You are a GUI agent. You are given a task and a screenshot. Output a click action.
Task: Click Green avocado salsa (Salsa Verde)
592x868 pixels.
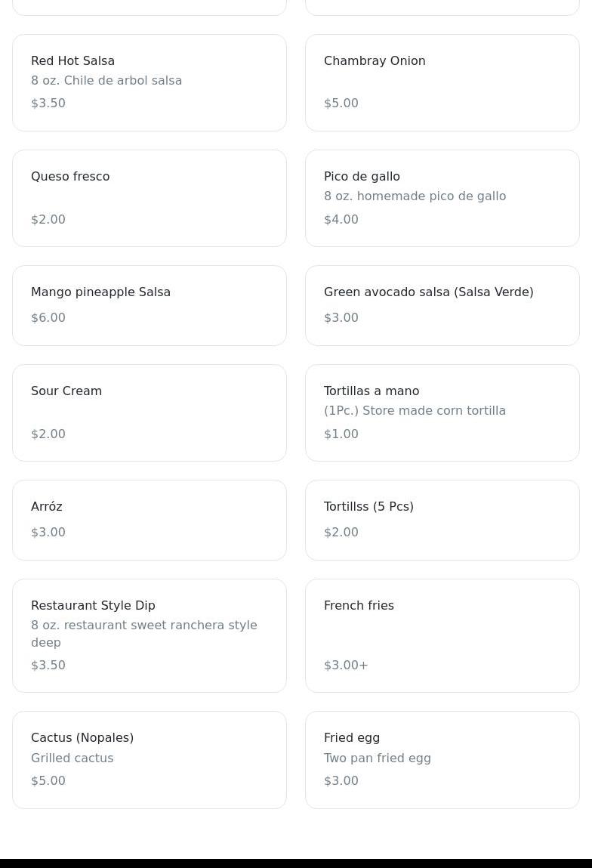442,305
